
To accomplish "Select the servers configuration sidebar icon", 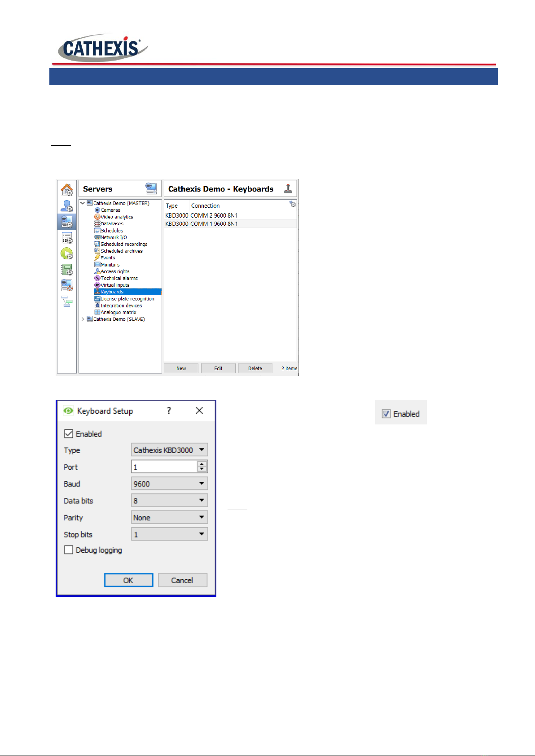I will pos(67,222).
